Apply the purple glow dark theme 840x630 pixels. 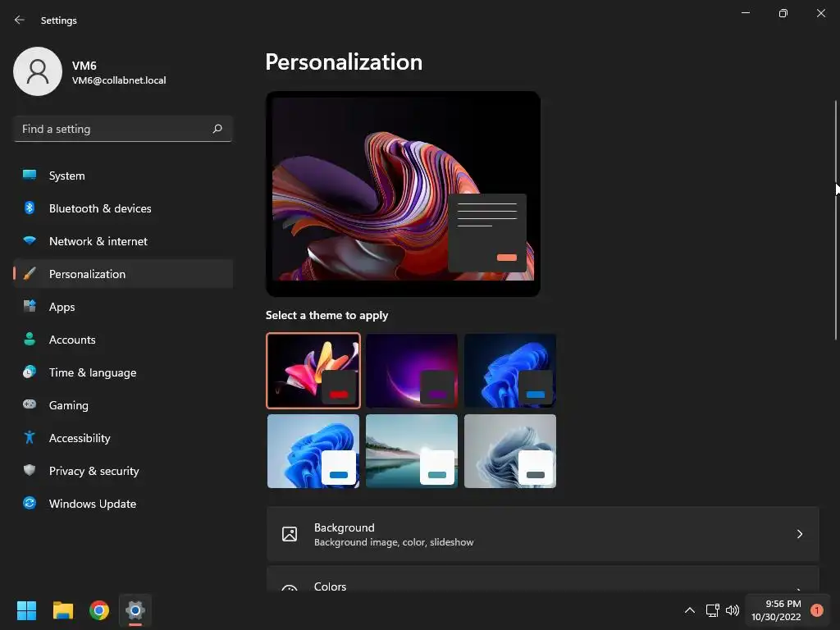click(412, 371)
